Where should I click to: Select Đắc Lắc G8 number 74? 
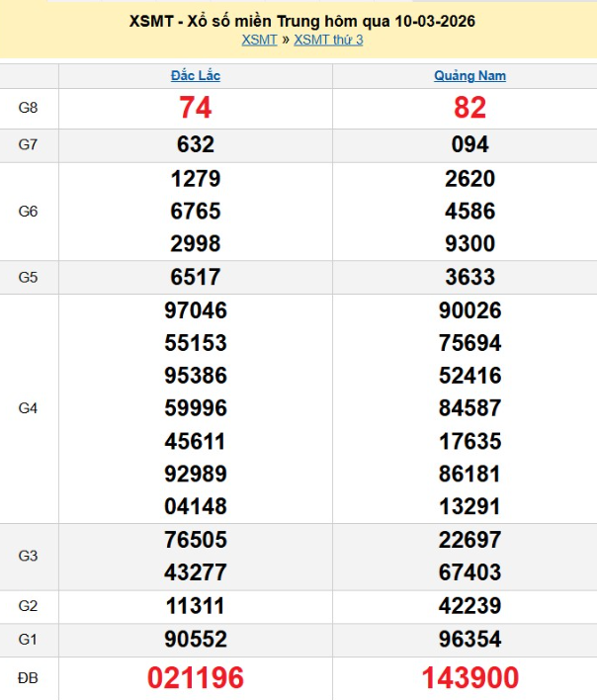[x=196, y=108]
